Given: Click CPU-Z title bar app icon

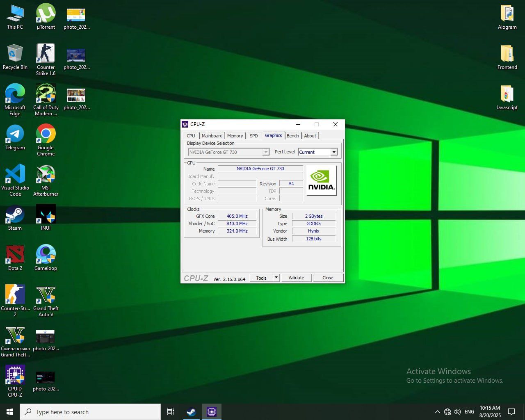Looking at the screenshot, I should pos(185,124).
